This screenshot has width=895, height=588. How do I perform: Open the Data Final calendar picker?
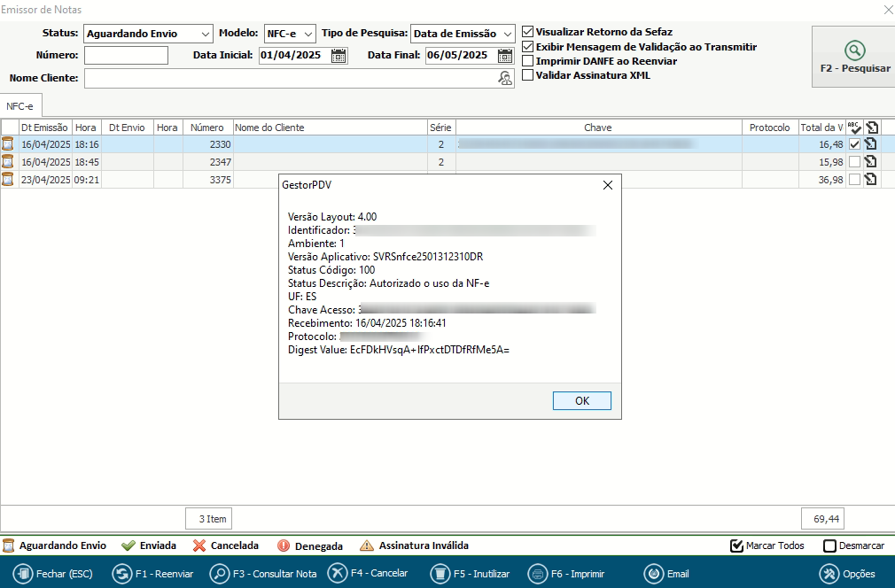click(x=505, y=56)
